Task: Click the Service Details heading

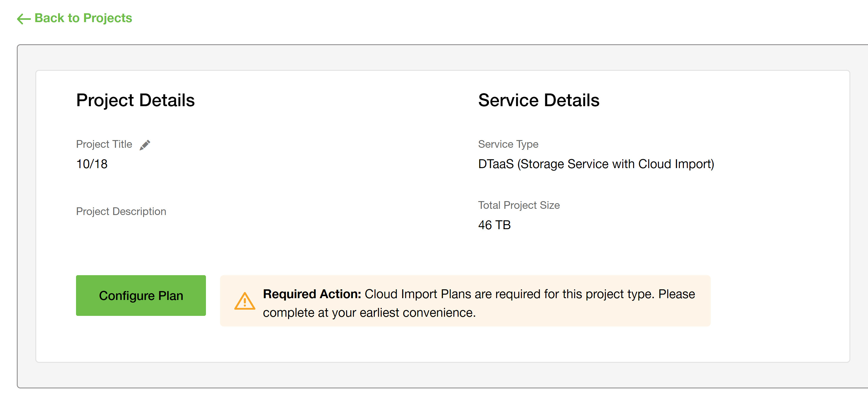Action: tap(539, 100)
